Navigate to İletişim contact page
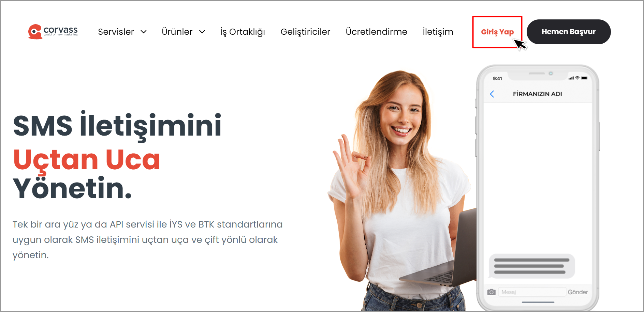This screenshot has height=312, width=644. click(438, 32)
